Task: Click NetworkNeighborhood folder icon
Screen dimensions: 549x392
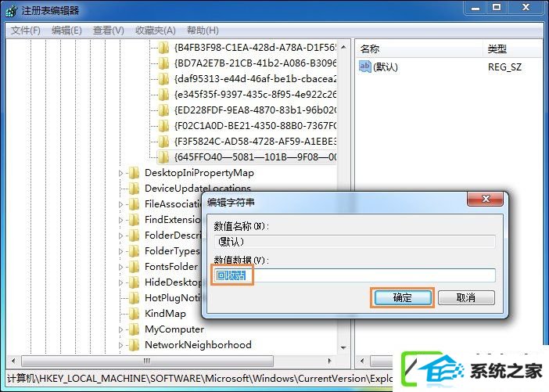Action: pyautogui.click(x=134, y=345)
